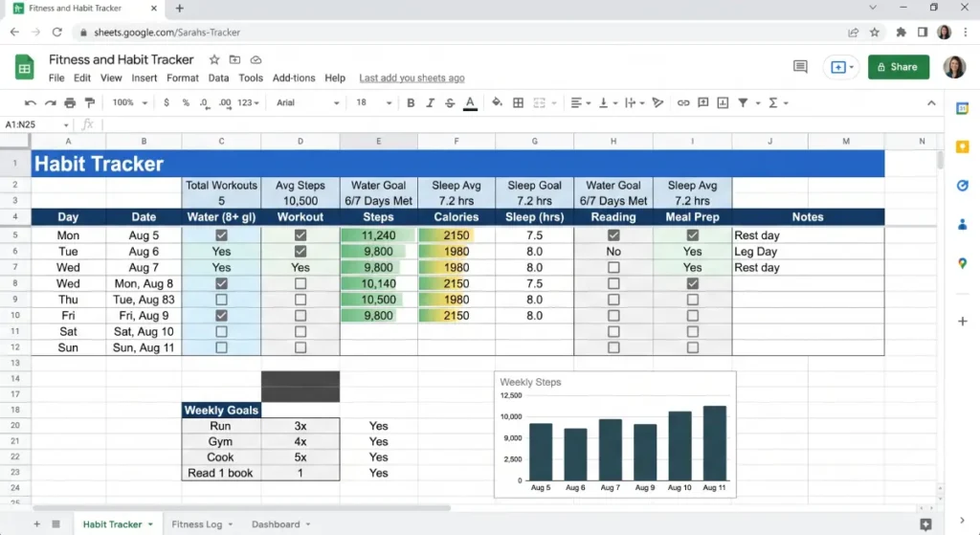This screenshot has width=980, height=535.
Task: Insert chart from the toolbar
Action: pyautogui.click(x=724, y=103)
